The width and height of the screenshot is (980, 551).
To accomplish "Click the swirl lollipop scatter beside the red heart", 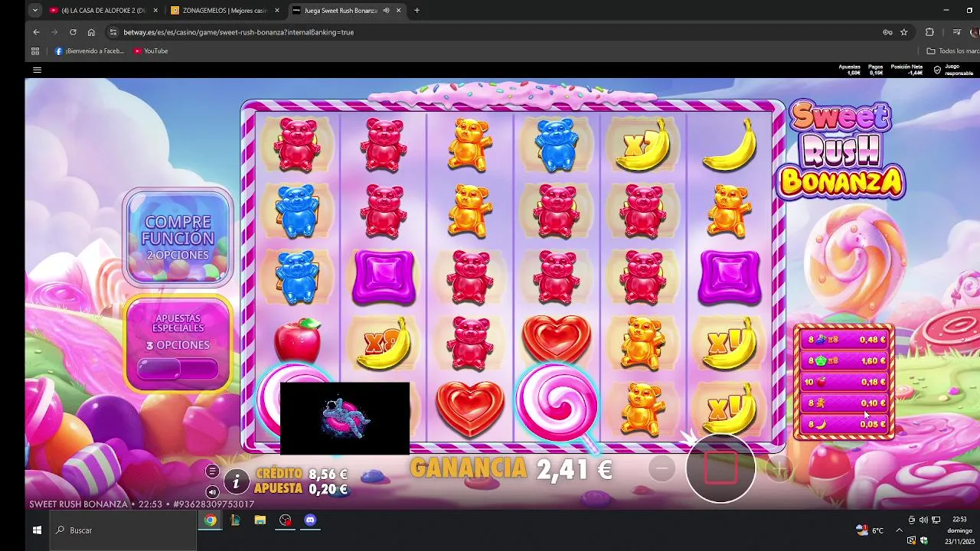I will coord(557,403).
